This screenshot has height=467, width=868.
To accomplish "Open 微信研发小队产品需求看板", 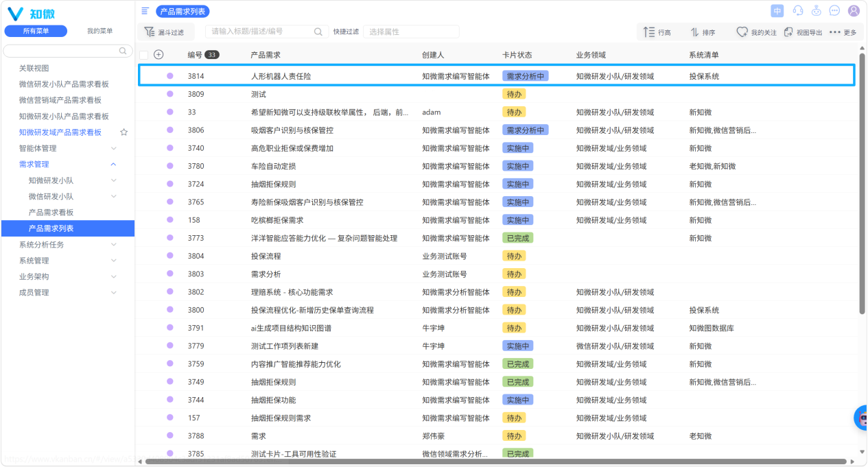I will [64, 84].
